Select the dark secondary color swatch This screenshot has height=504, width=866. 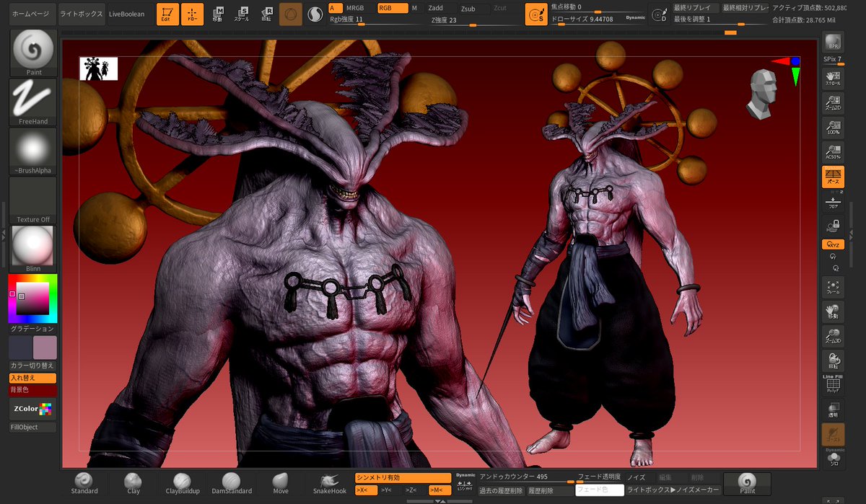(x=20, y=348)
